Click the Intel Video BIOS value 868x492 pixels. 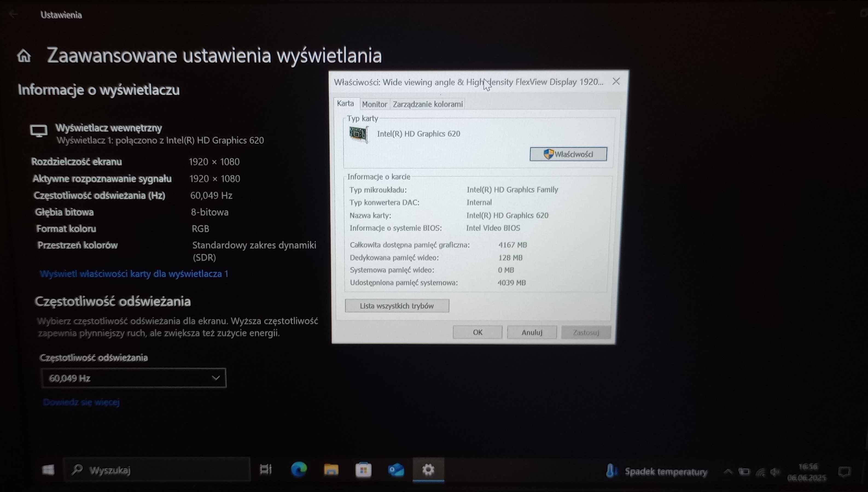493,228
